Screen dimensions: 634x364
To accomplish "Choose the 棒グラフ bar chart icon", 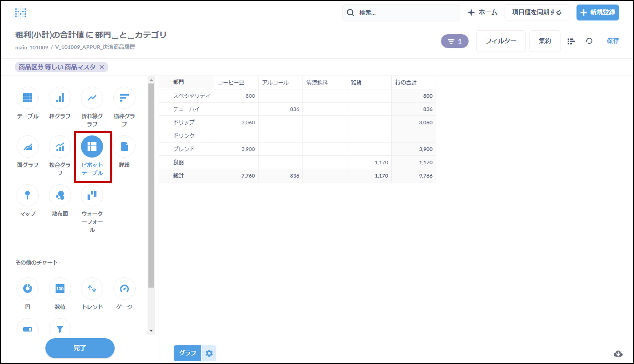I will coord(60,97).
